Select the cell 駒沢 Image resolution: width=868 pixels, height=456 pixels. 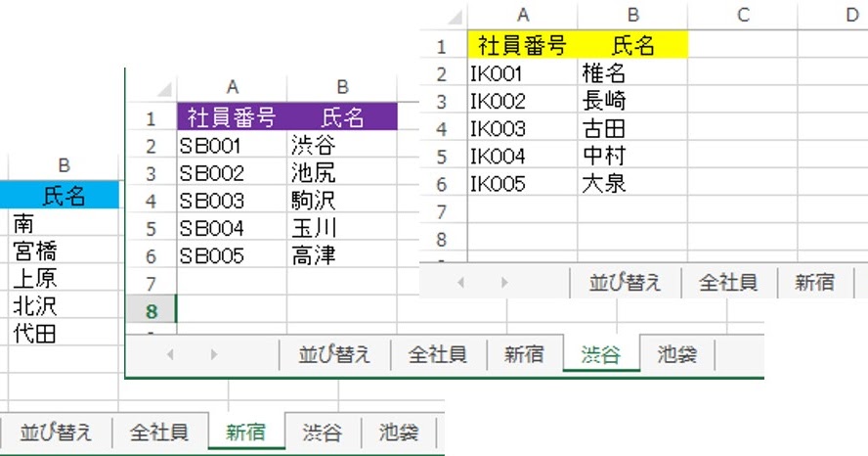[343, 201]
